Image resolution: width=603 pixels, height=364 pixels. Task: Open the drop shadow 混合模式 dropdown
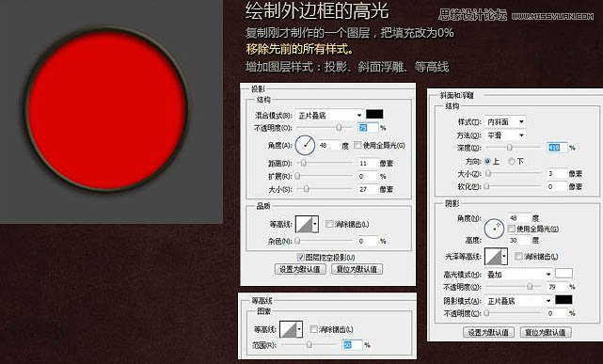329,115
